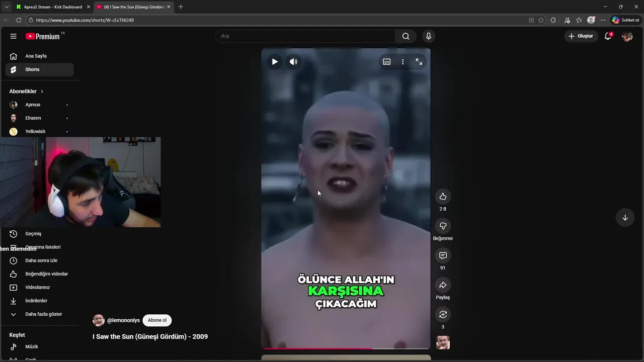644x362 pixels.
Task: Click the video title I Saw the Sun
Action: point(150,337)
